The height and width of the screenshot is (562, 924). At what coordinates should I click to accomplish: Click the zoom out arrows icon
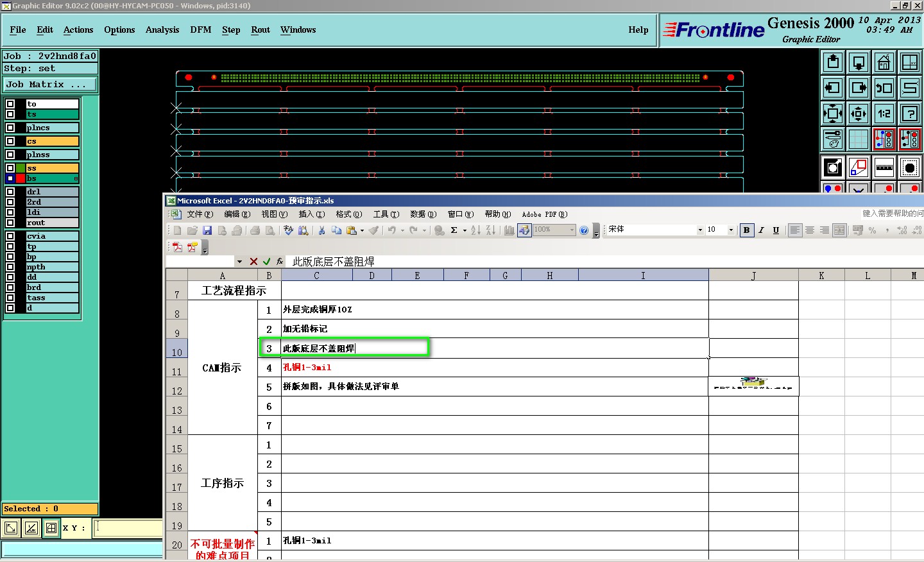(859, 114)
